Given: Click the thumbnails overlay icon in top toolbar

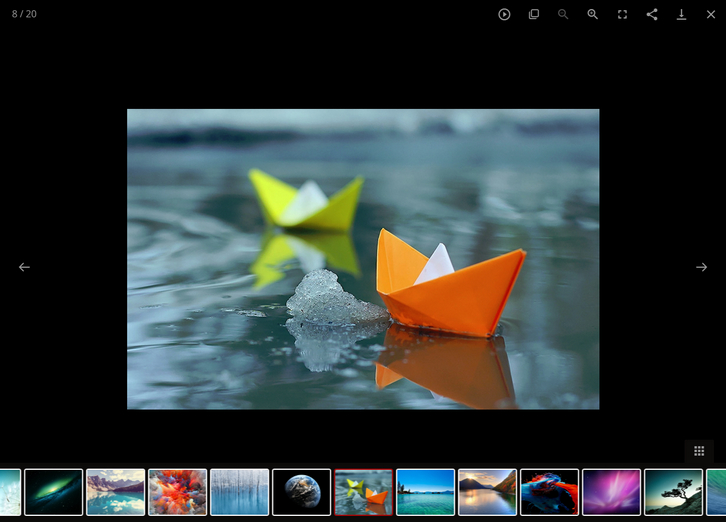Looking at the screenshot, I should coord(534,14).
